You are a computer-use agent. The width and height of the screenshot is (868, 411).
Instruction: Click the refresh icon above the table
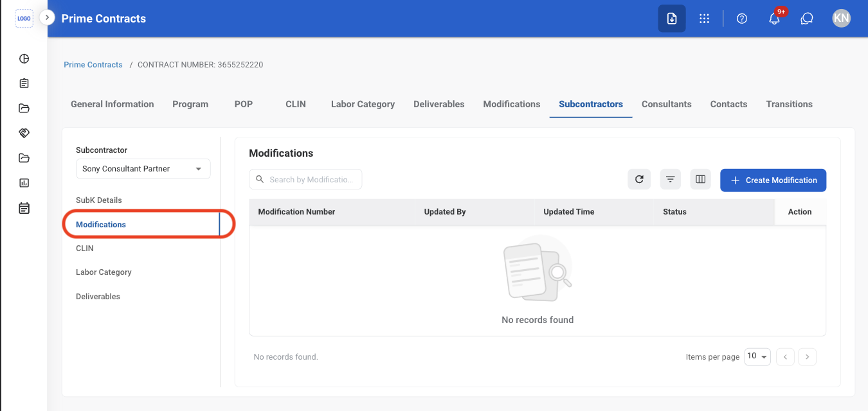point(639,179)
